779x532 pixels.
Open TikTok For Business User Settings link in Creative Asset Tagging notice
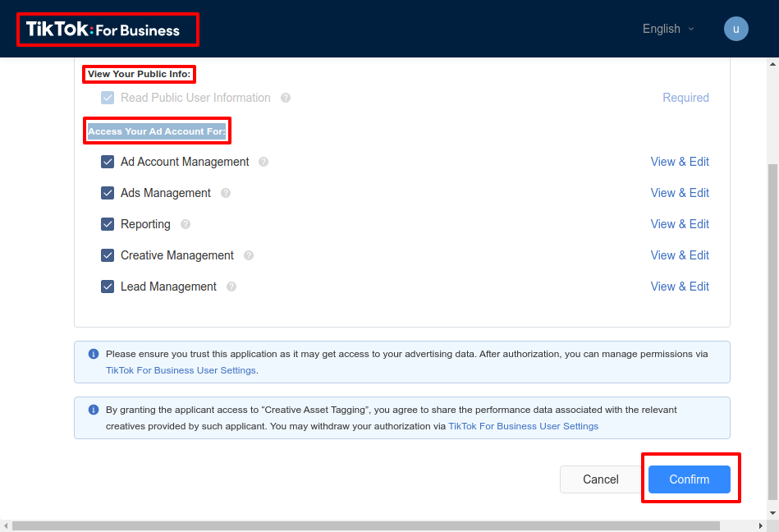click(x=523, y=426)
